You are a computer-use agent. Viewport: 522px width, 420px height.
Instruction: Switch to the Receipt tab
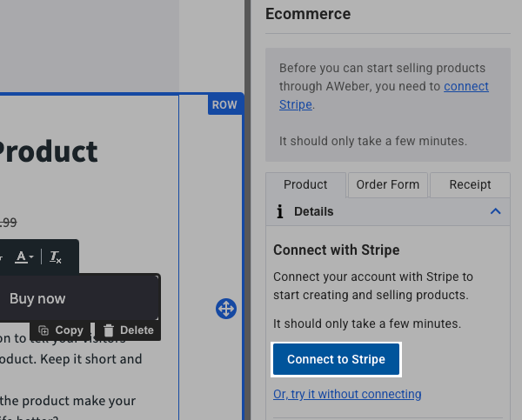pos(470,184)
